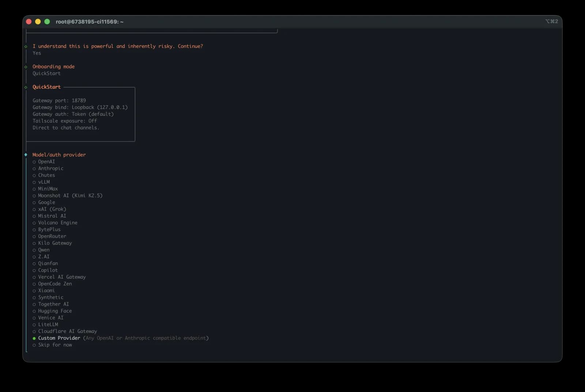
Task: Choose Cloudflare AI Gateway
Action: [x=65, y=331]
